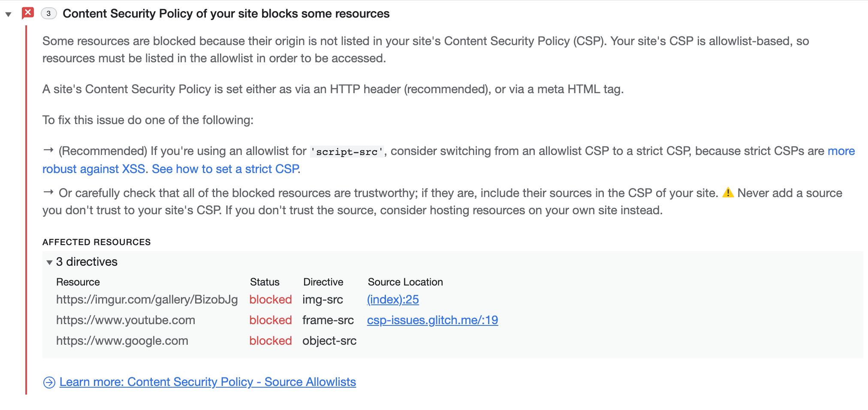Click the red CSP error icon
868x410 pixels.
click(x=28, y=12)
